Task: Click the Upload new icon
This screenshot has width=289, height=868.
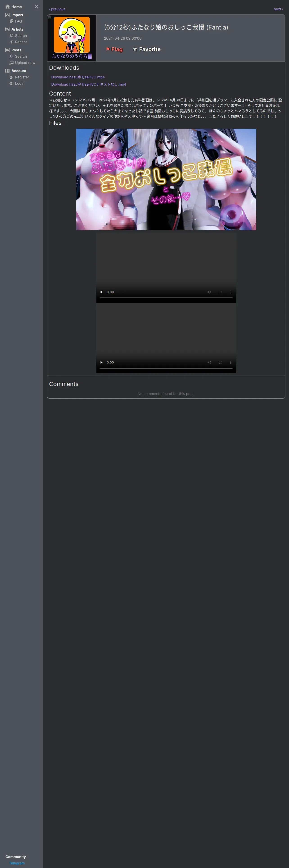Action: click(x=11, y=63)
